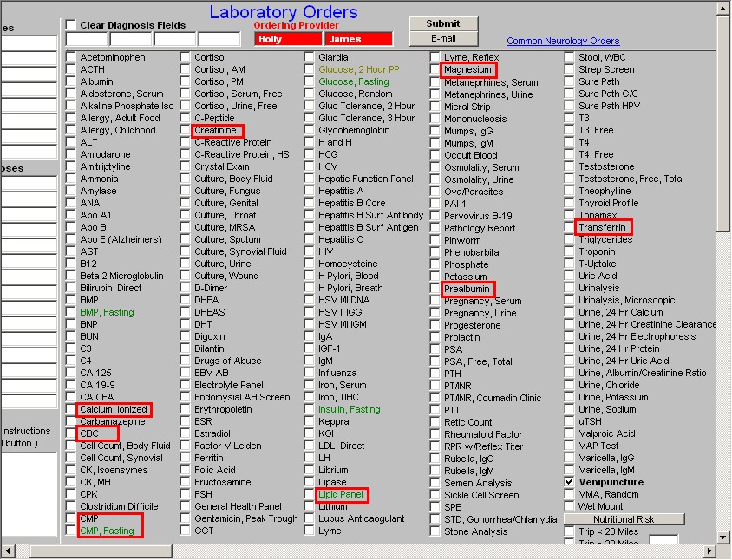This screenshot has height=560, width=732.
Task: Select the Calcium, Ionized checkbox
Action: [70, 409]
